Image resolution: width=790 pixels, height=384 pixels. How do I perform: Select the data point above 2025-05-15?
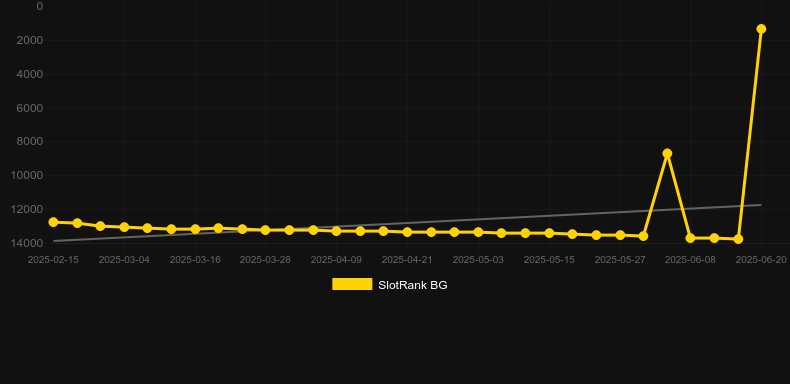549,233
